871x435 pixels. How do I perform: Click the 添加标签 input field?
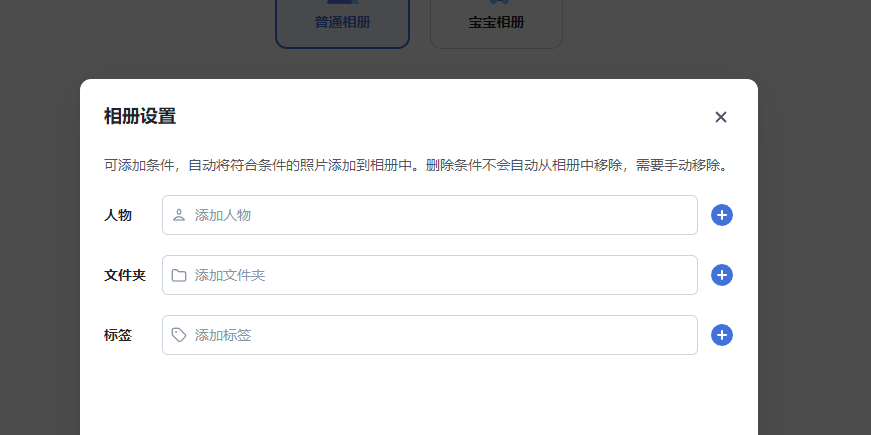440,335
